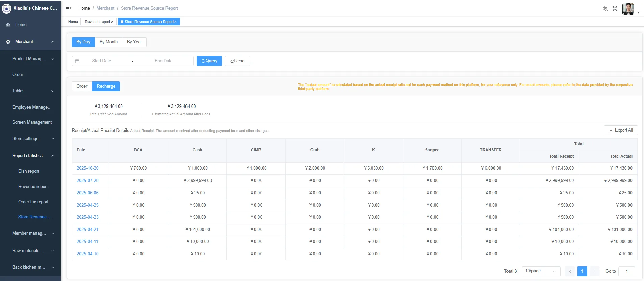Screen dimensions: 644x281
Task: Click the Reset button
Action: click(238, 61)
